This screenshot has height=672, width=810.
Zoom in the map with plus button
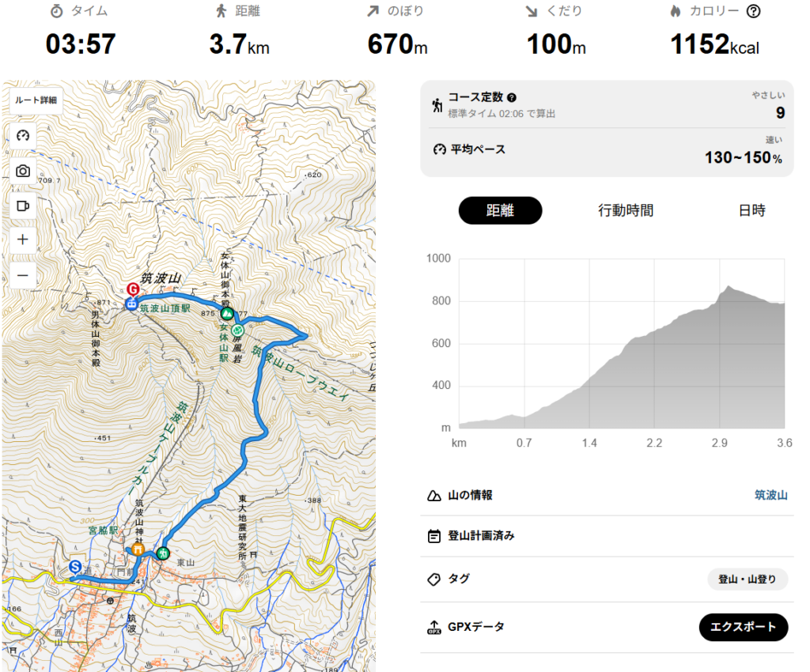(23, 240)
